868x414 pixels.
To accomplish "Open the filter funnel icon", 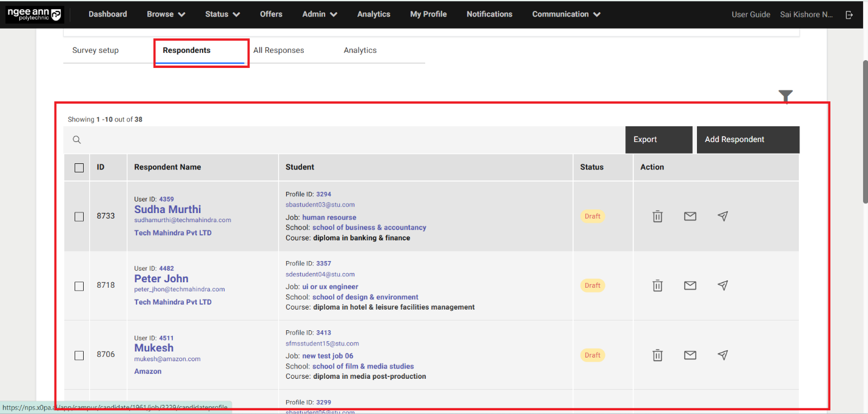I will click(786, 97).
